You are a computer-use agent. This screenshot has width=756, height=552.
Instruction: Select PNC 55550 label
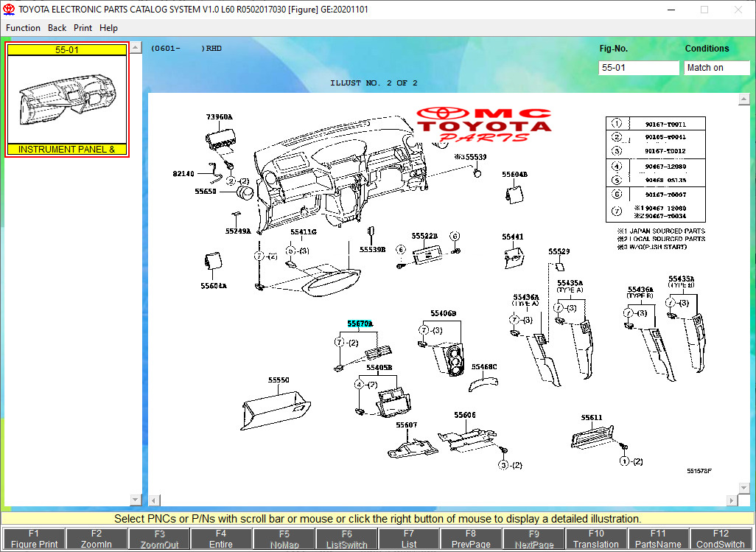(x=279, y=380)
